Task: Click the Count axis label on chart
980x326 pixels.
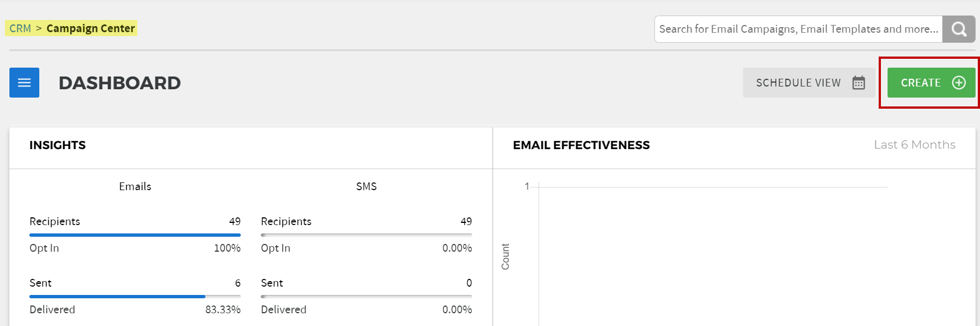Action: (505, 257)
